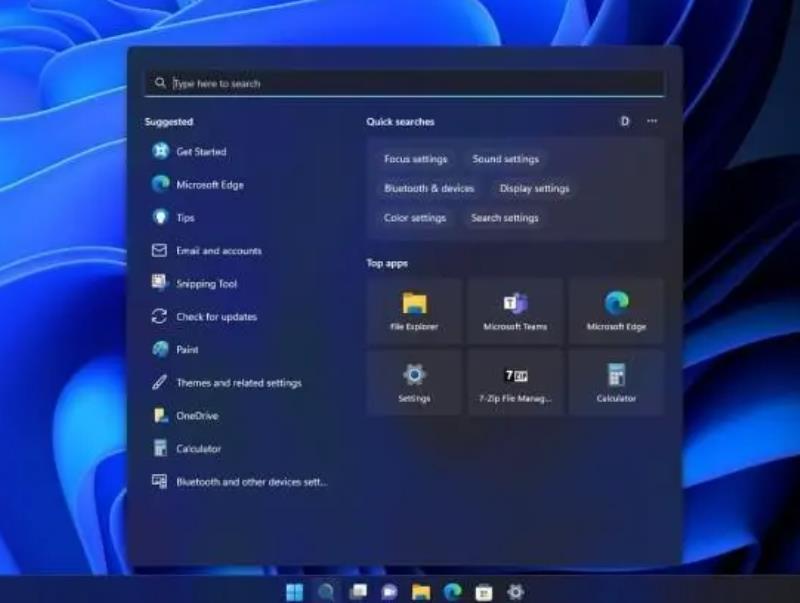The image size is (800, 603).
Task: Open Microsoft Teams tile in Top apps
Action: click(515, 311)
